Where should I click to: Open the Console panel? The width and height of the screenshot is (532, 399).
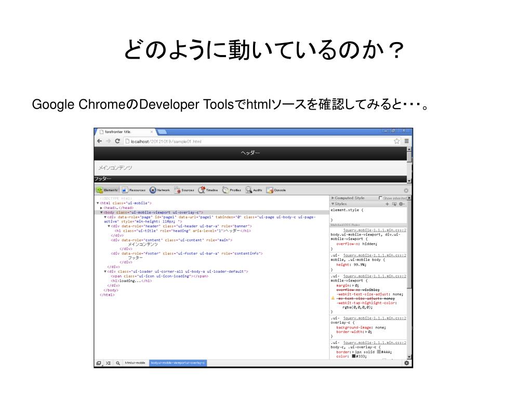[276, 190]
